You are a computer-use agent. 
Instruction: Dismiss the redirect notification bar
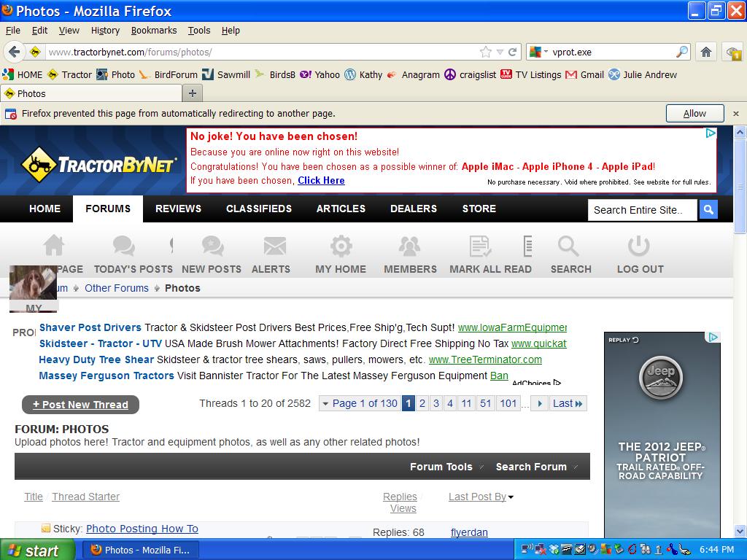click(x=736, y=114)
